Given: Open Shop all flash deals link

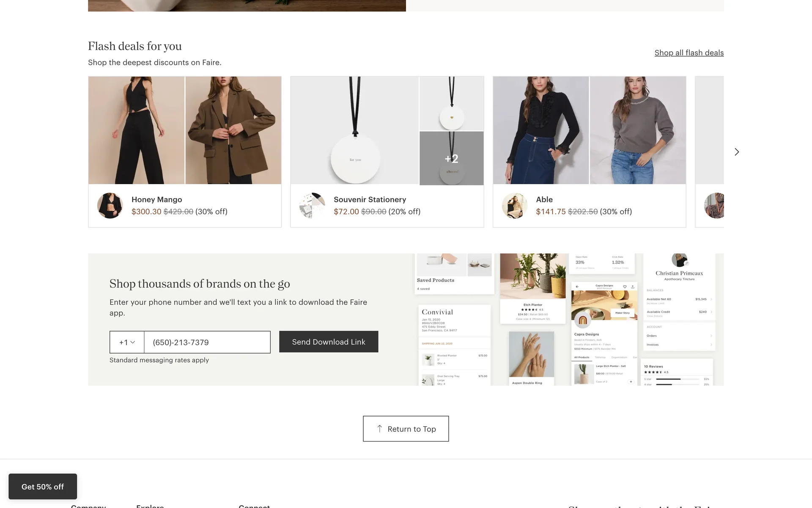Looking at the screenshot, I should pyautogui.click(x=689, y=53).
